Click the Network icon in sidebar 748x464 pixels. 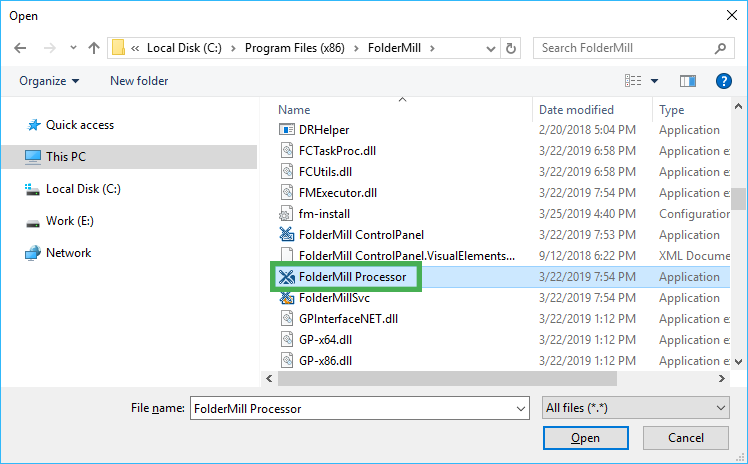pos(33,253)
